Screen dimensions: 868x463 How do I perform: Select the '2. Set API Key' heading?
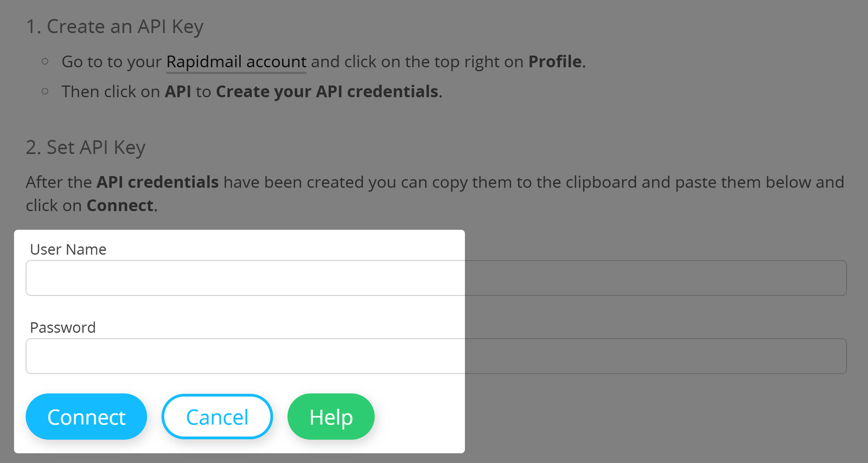tap(86, 147)
